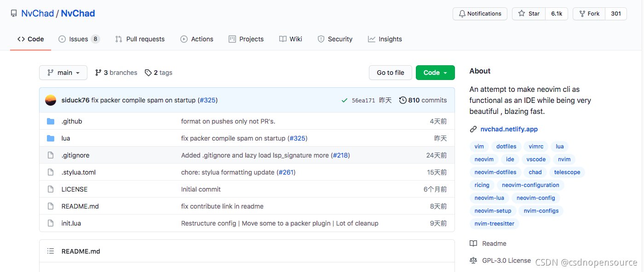The width and height of the screenshot is (644, 272).
Task: Click the lua folder icon
Action: 51,138
